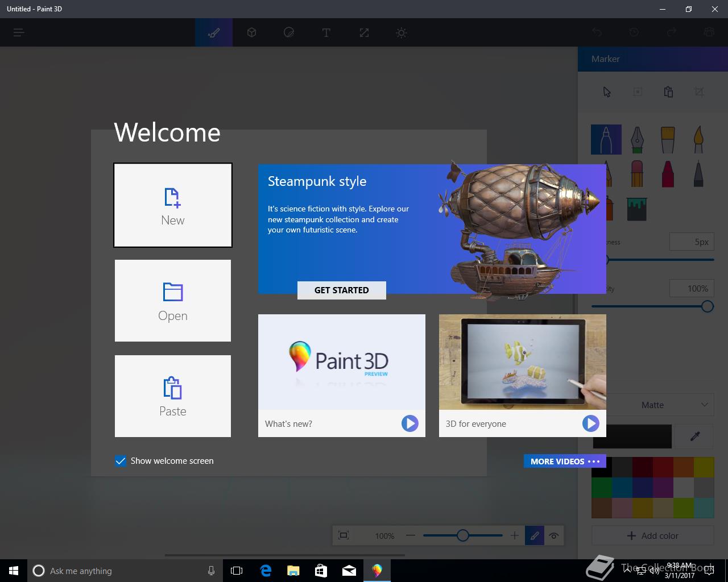The image size is (728, 582).
Task: Open the Remix 3D community icon
Action: [709, 32]
